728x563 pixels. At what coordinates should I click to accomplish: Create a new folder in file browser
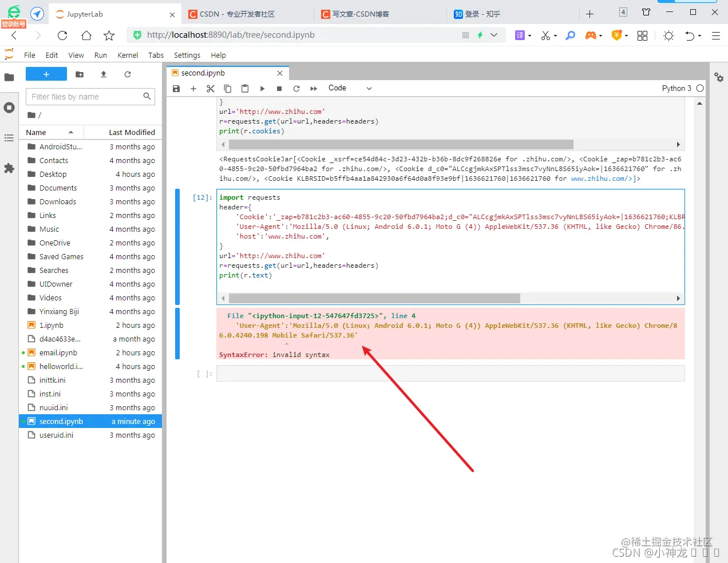80,74
